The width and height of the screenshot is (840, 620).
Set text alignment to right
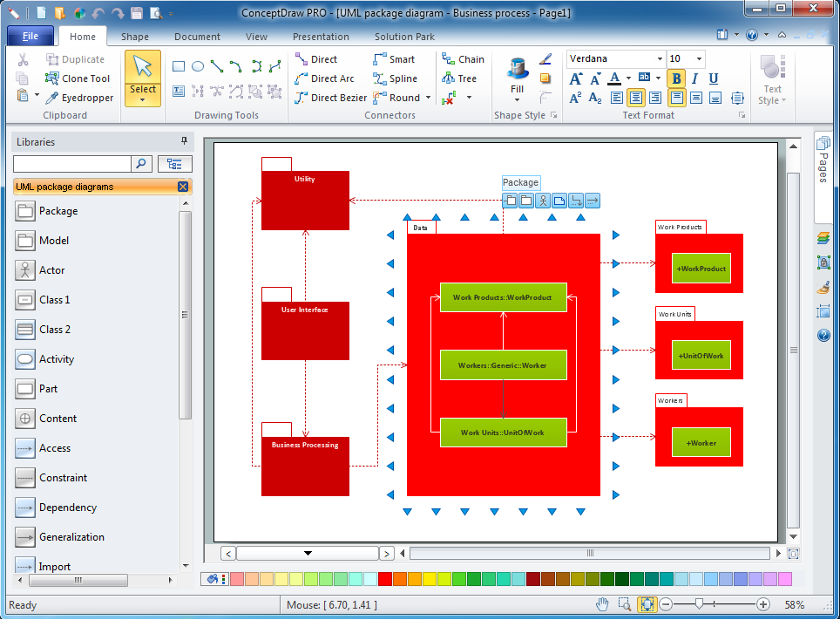click(655, 98)
